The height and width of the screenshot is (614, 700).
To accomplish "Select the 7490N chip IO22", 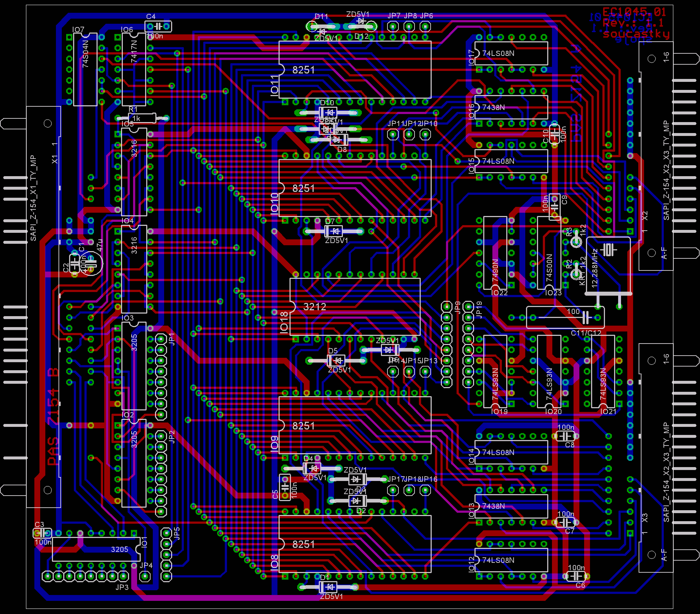I will [x=495, y=253].
